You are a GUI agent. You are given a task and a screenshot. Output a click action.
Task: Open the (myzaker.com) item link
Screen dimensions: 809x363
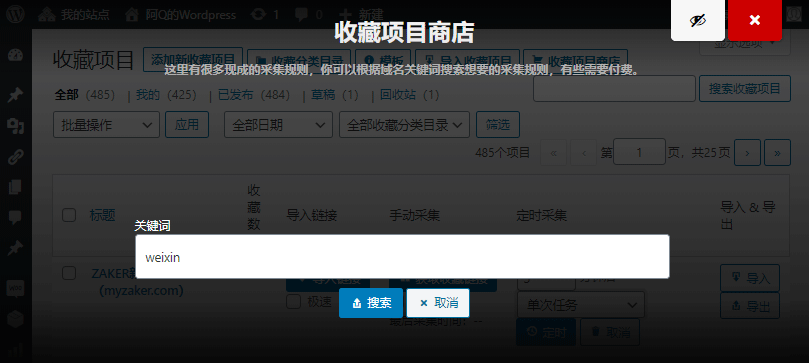(141, 291)
